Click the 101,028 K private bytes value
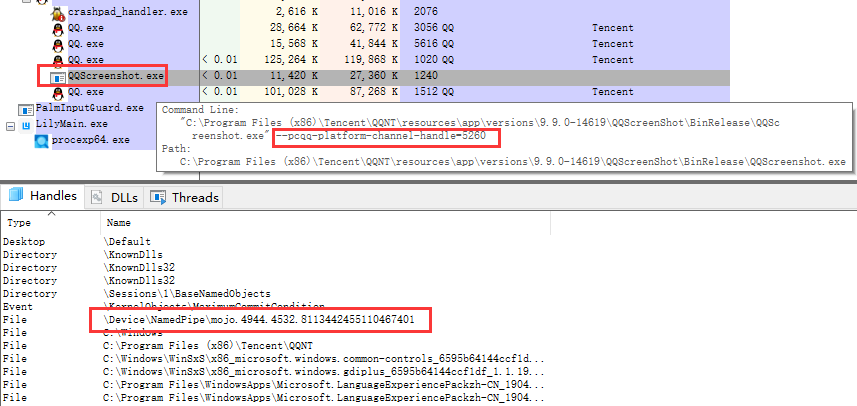 click(291, 92)
